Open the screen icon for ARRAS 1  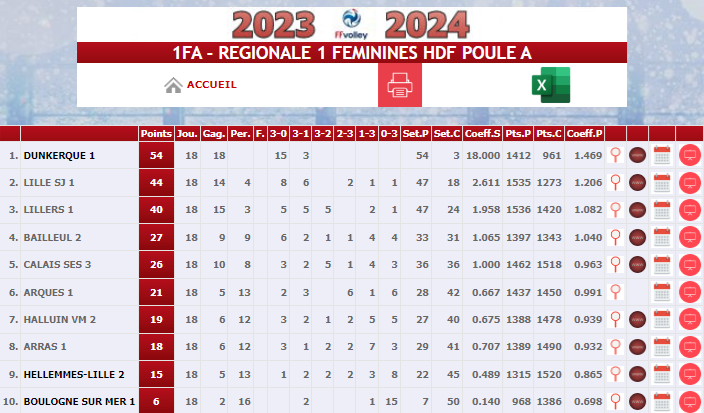pyautogui.click(x=690, y=347)
